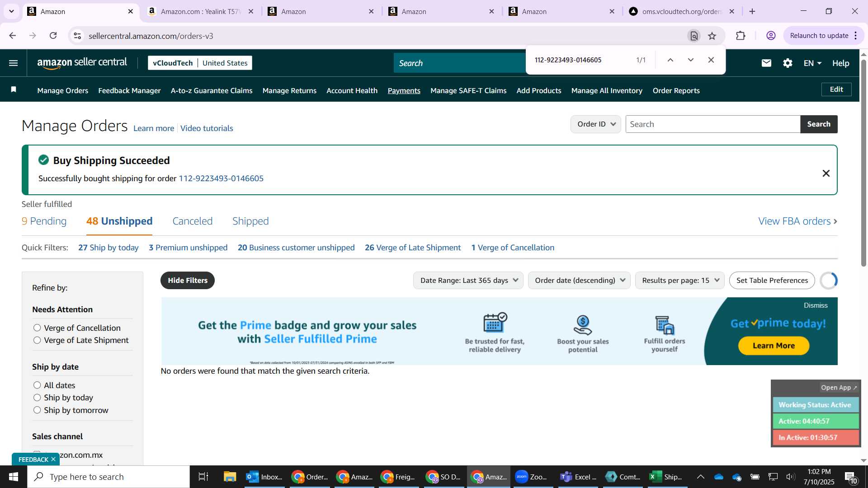This screenshot has height=488, width=868.
Task: Open Windows Start menu
Action: [14, 477]
